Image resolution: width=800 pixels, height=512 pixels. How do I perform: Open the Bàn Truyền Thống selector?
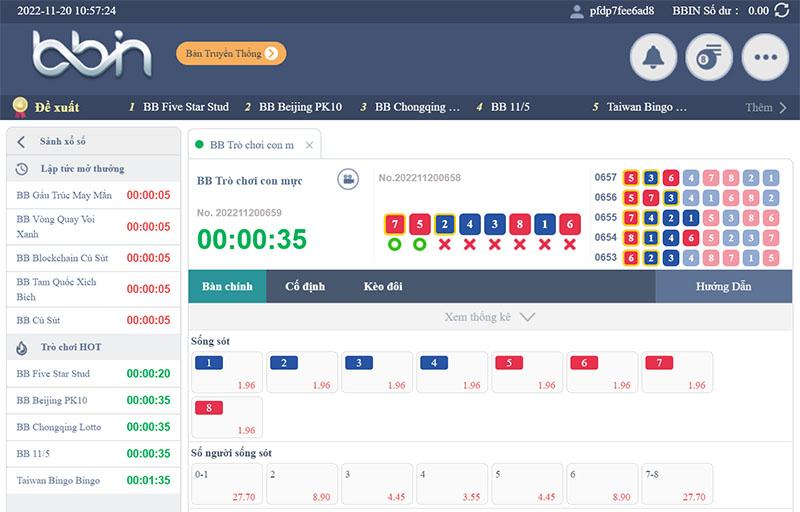pyautogui.click(x=231, y=54)
